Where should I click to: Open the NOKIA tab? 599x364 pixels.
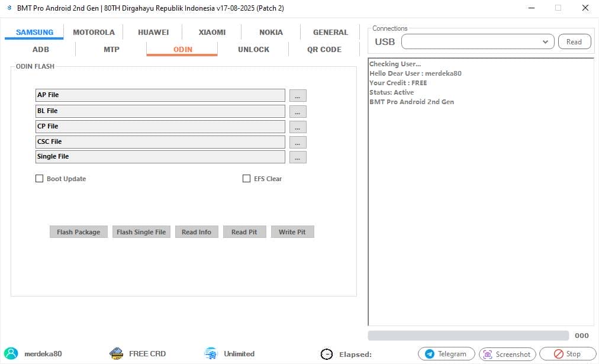pos(271,32)
